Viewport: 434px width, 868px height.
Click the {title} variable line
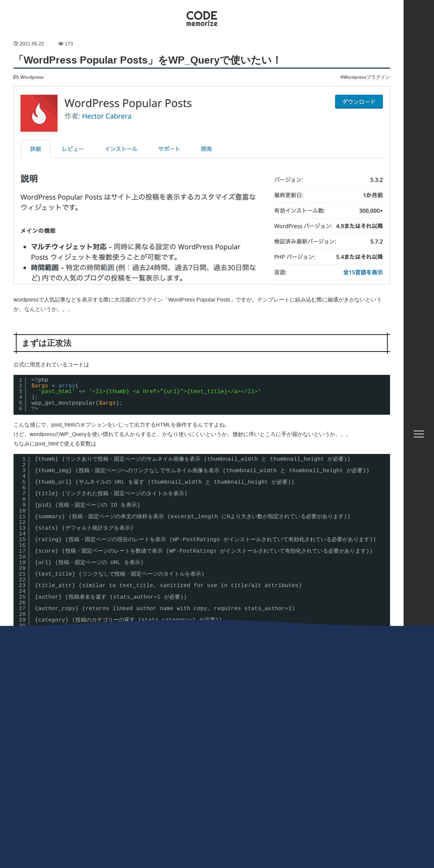111,493
